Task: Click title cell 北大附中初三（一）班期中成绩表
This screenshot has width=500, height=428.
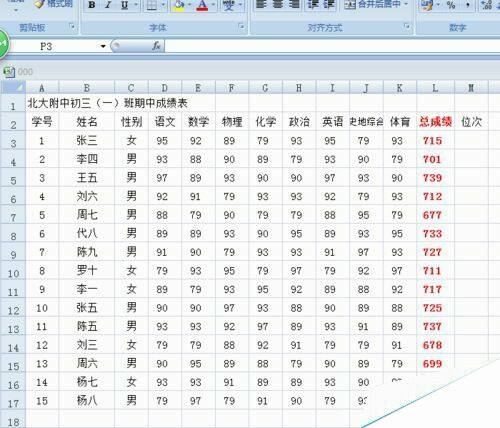Action: pyautogui.click(x=107, y=103)
